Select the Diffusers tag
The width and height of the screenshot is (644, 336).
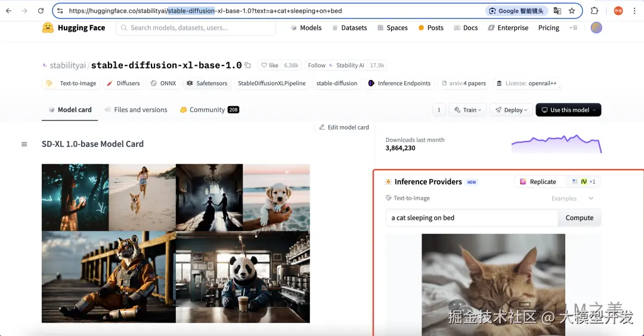coord(123,83)
